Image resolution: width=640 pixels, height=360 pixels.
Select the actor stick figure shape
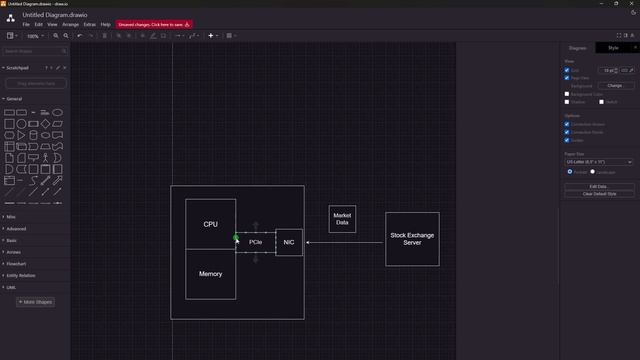tap(45, 158)
